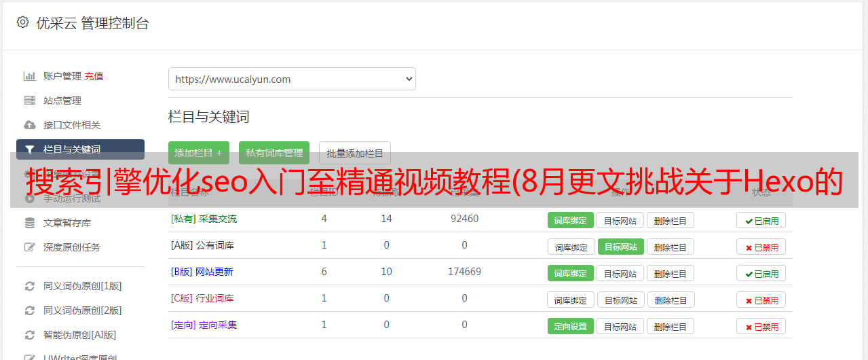The image size is (868, 360).
Task: Click 删除栏目 for the 网站更新 row
Action: 671,273
